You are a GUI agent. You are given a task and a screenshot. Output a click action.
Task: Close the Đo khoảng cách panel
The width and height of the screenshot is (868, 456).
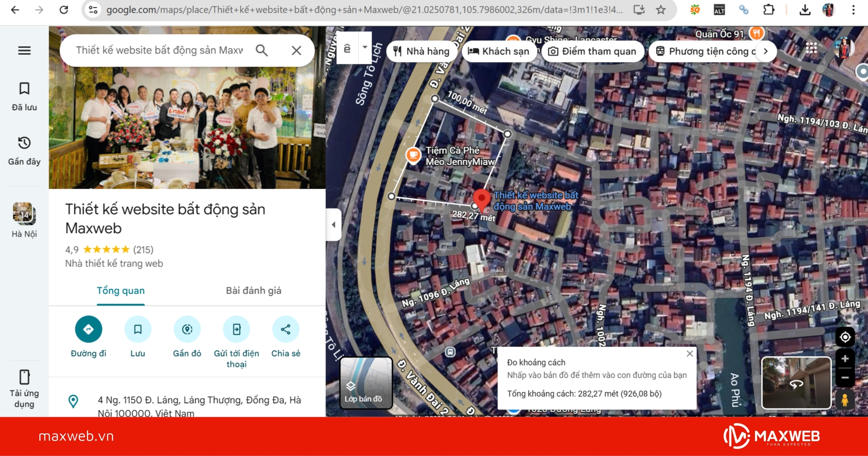690,354
